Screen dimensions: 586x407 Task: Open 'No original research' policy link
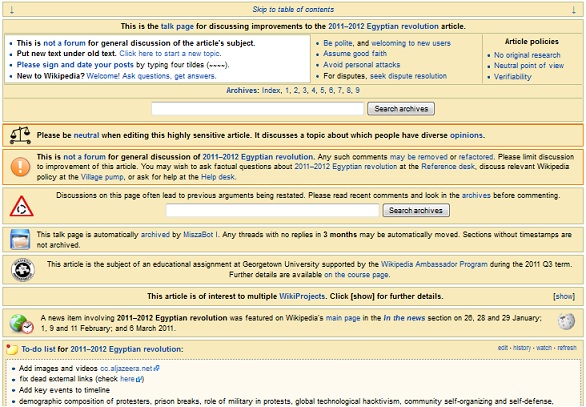coord(527,55)
